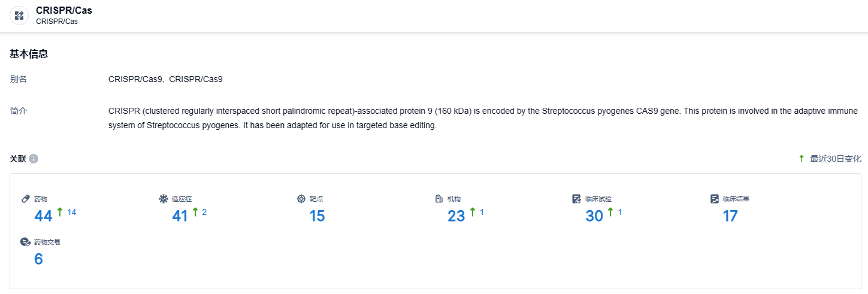The image size is (868, 294).
Task: Open the 30 clinical trials count
Action: tap(594, 216)
